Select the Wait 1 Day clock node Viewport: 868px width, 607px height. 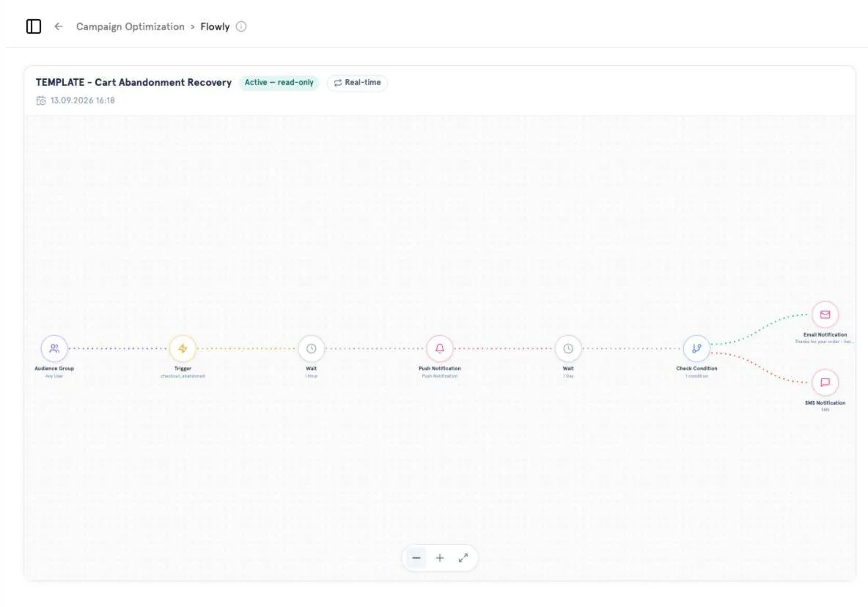[x=568, y=349]
